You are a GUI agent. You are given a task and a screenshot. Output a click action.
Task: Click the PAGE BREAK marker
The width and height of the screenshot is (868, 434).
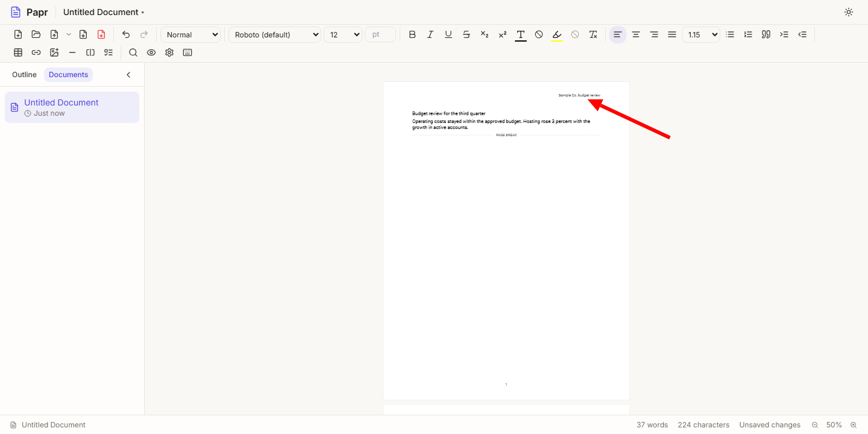point(506,135)
